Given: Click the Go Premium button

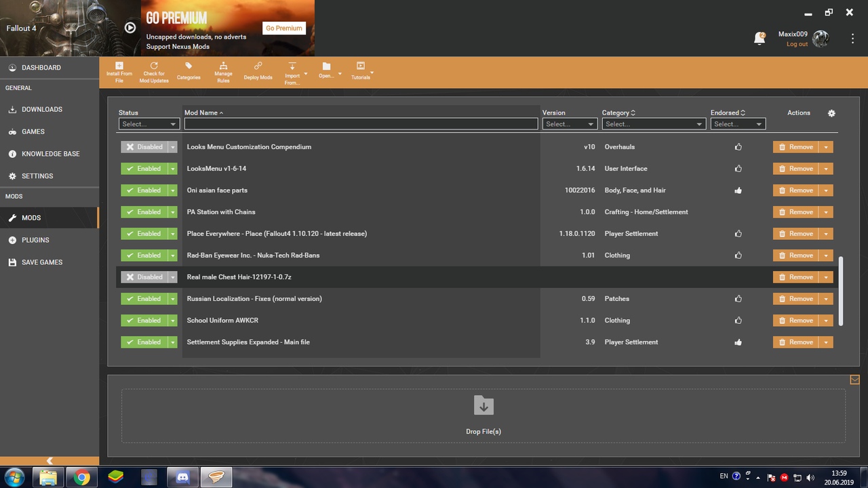Looking at the screenshot, I should point(284,28).
